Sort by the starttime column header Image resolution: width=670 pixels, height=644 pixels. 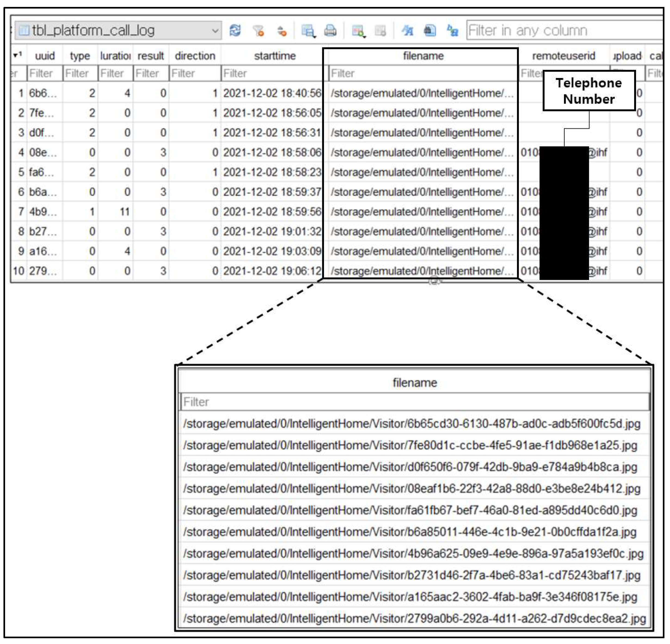(x=275, y=56)
